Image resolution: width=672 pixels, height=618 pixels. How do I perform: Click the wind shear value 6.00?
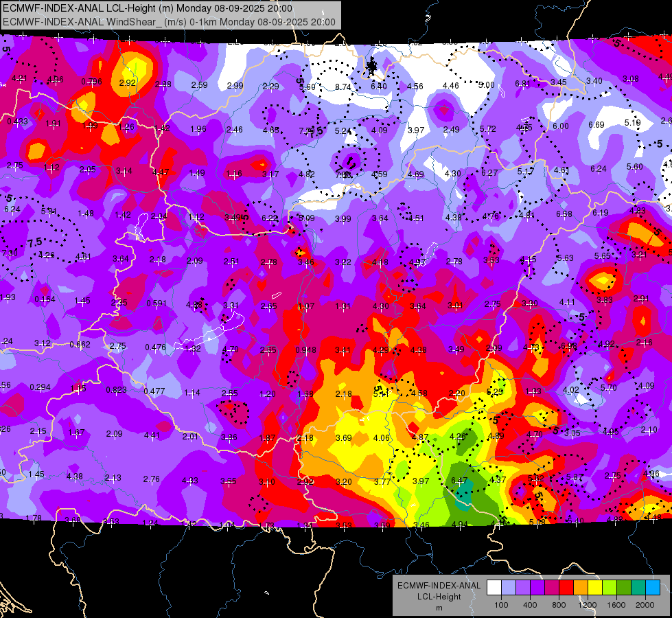[561, 126]
